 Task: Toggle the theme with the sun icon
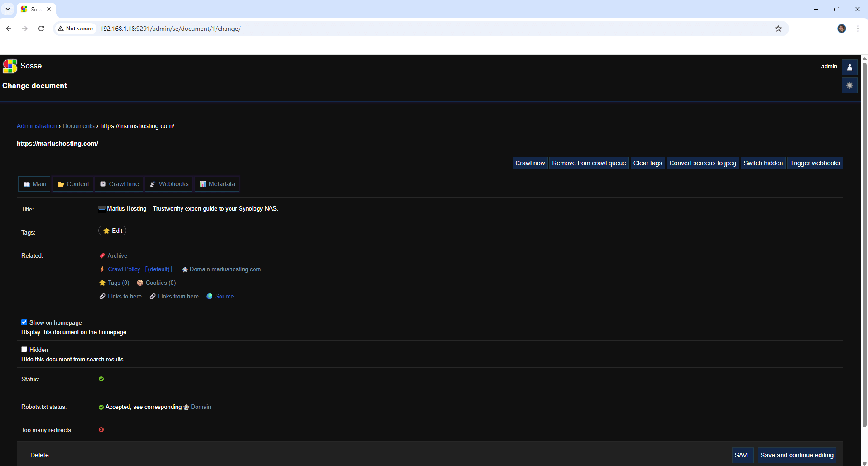tap(849, 86)
